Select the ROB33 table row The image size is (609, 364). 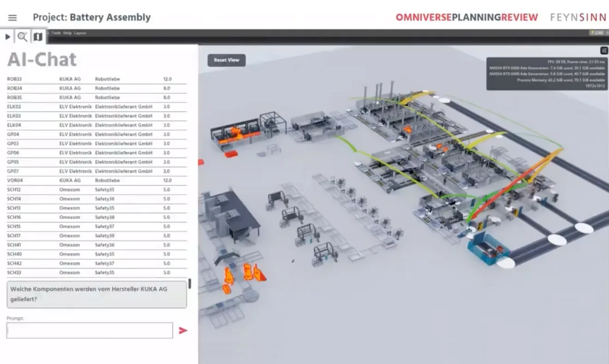(97, 79)
